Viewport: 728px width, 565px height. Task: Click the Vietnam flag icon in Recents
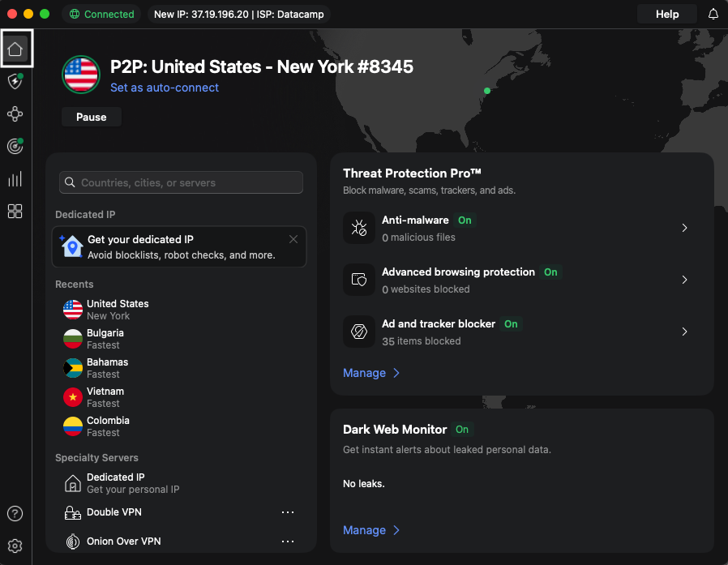pos(73,397)
